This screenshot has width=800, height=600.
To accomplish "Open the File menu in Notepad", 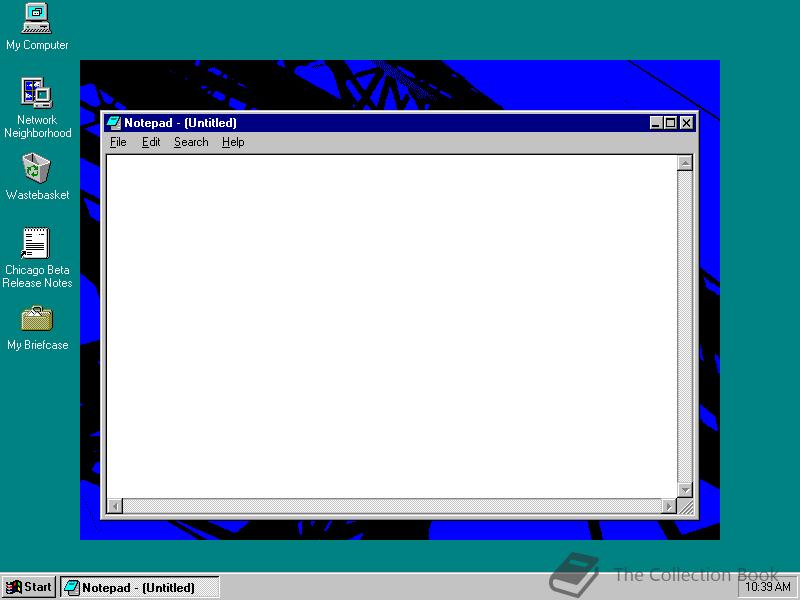I will pyautogui.click(x=118, y=142).
